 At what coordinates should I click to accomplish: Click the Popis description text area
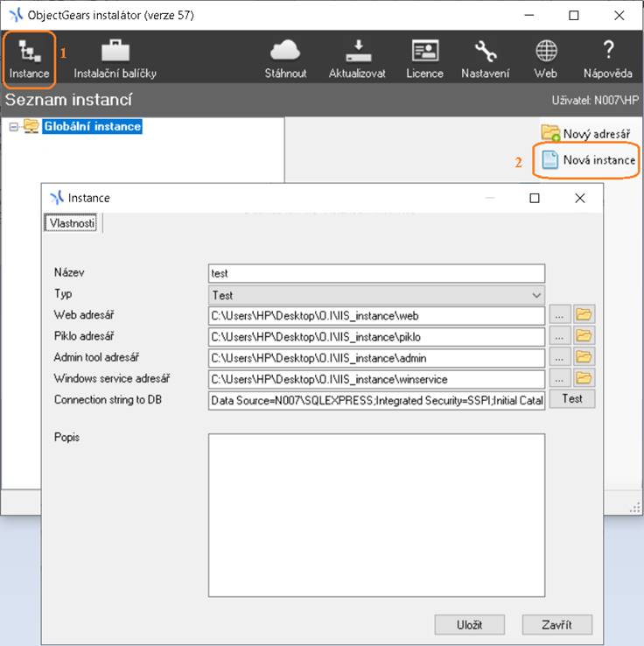click(376, 514)
